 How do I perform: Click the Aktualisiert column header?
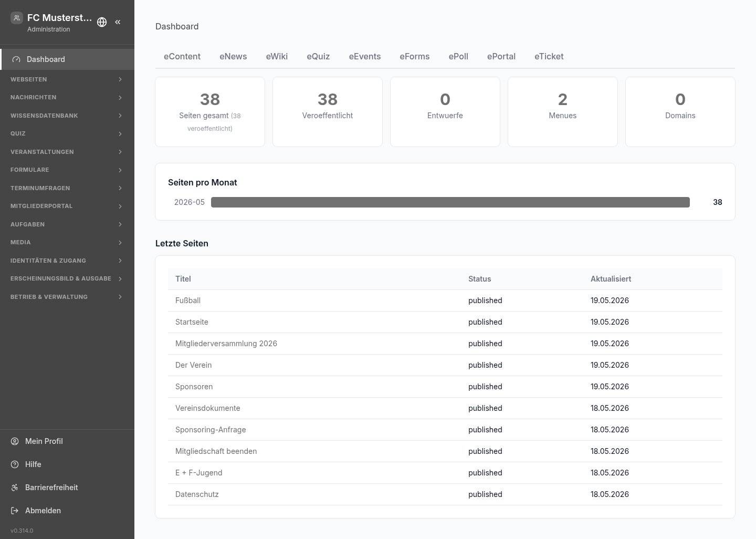[611, 279]
